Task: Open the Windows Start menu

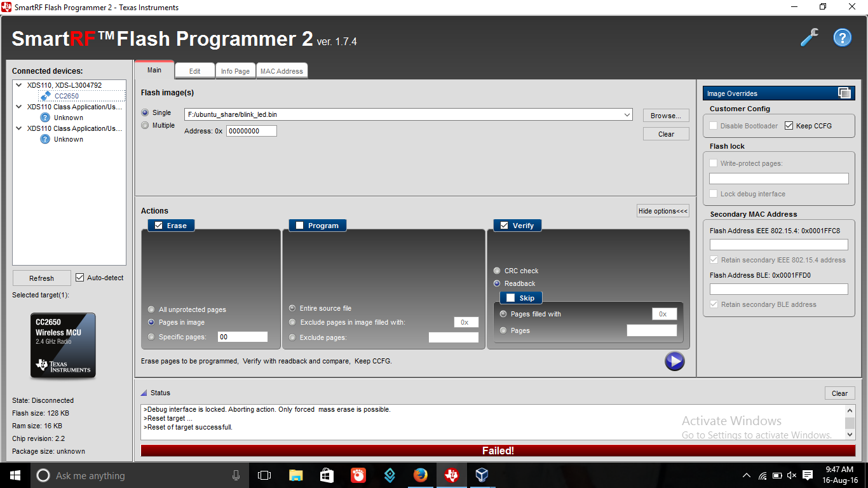Action: coord(15,475)
